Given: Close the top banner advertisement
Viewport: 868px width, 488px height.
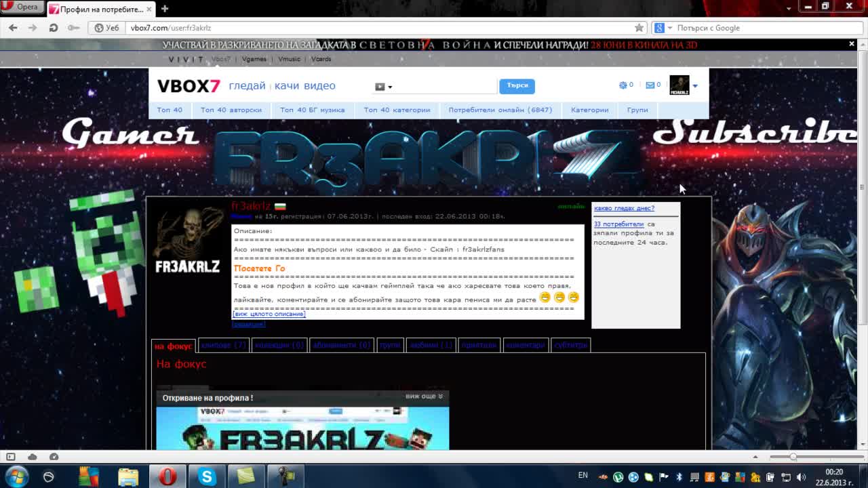Looking at the screenshot, I should 852,44.
